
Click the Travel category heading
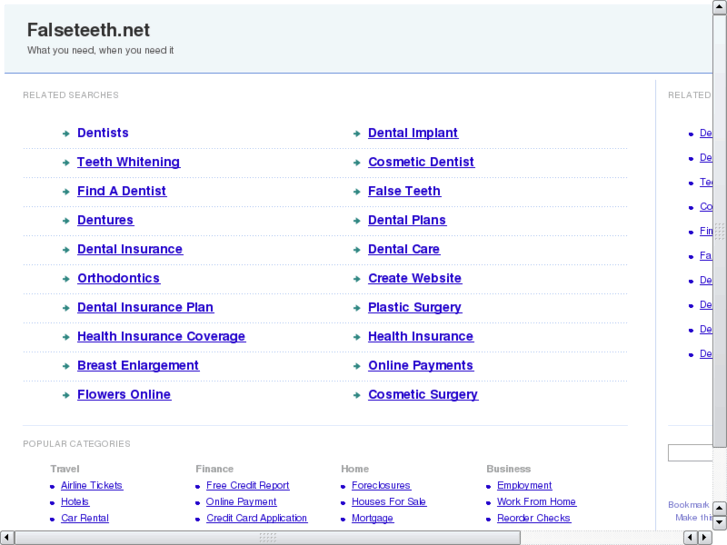pyautogui.click(x=65, y=469)
